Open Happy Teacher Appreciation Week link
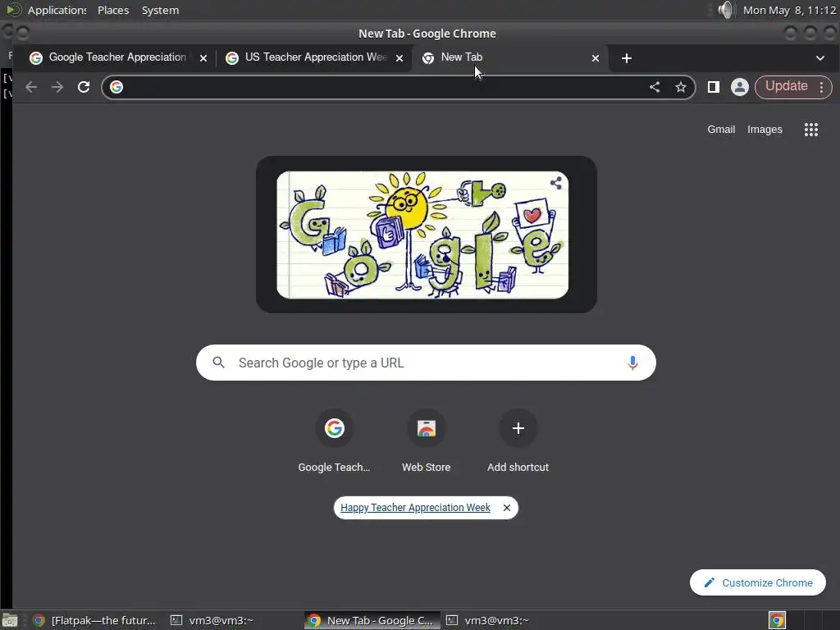The height and width of the screenshot is (630, 840). pyautogui.click(x=415, y=507)
